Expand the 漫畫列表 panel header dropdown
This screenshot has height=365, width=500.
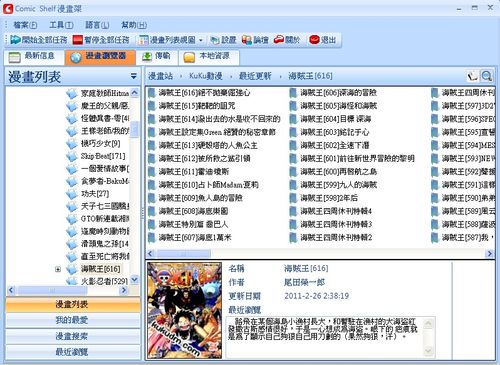coord(134,76)
